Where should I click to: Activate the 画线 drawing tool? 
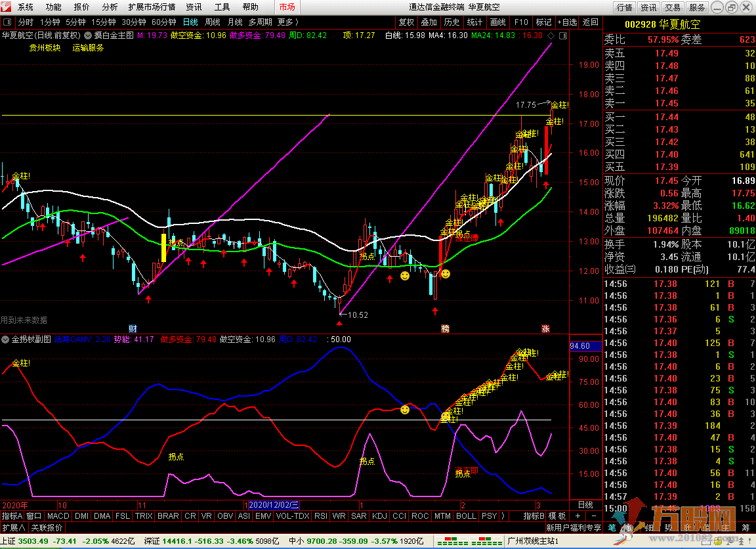tap(497, 22)
